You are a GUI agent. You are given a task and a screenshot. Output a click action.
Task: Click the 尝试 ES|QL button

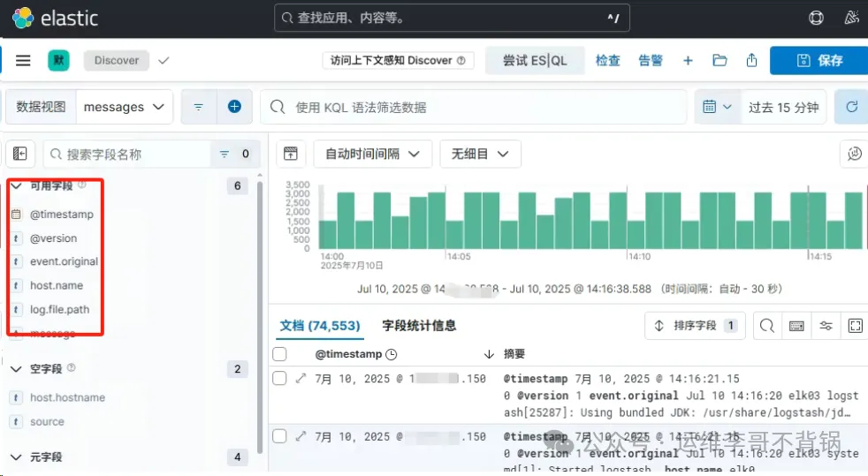pyautogui.click(x=535, y=60)
